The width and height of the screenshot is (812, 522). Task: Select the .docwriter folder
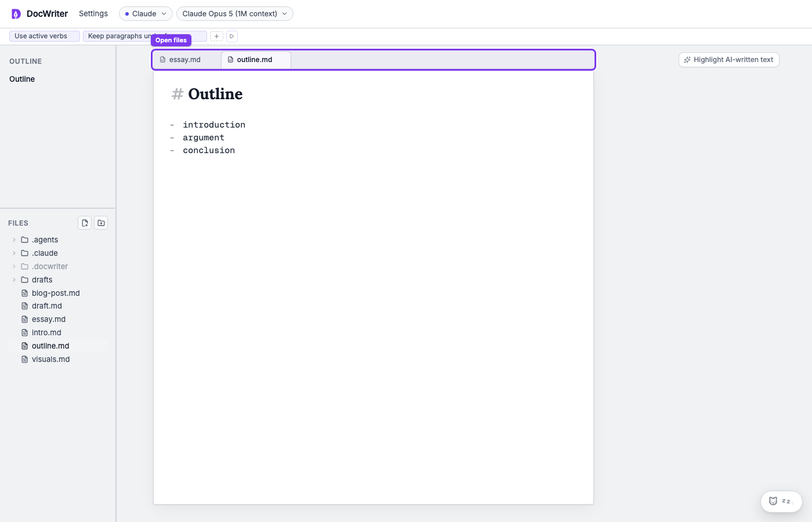[58, 266]
